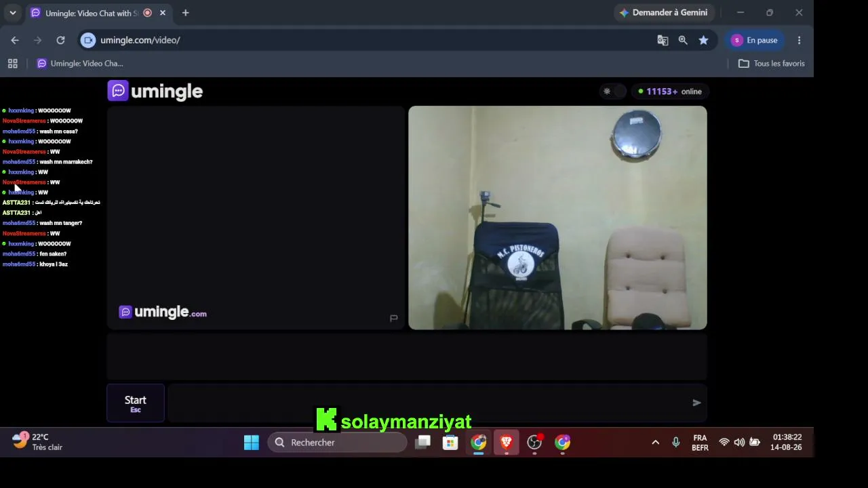Open the Chrome three-dot menu

799,40
